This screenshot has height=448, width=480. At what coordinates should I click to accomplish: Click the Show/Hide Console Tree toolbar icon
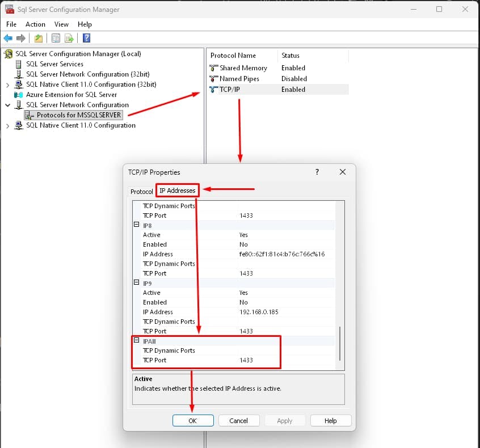[x=55, y=38]
